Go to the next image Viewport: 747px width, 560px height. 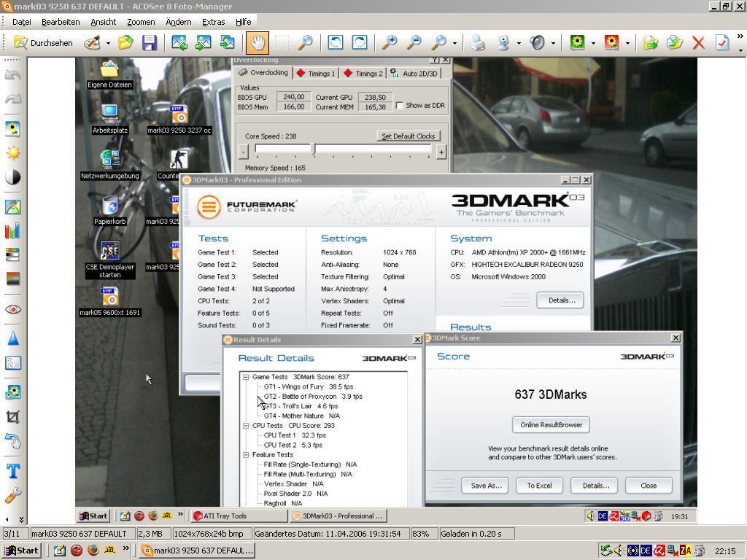point(204,43)
